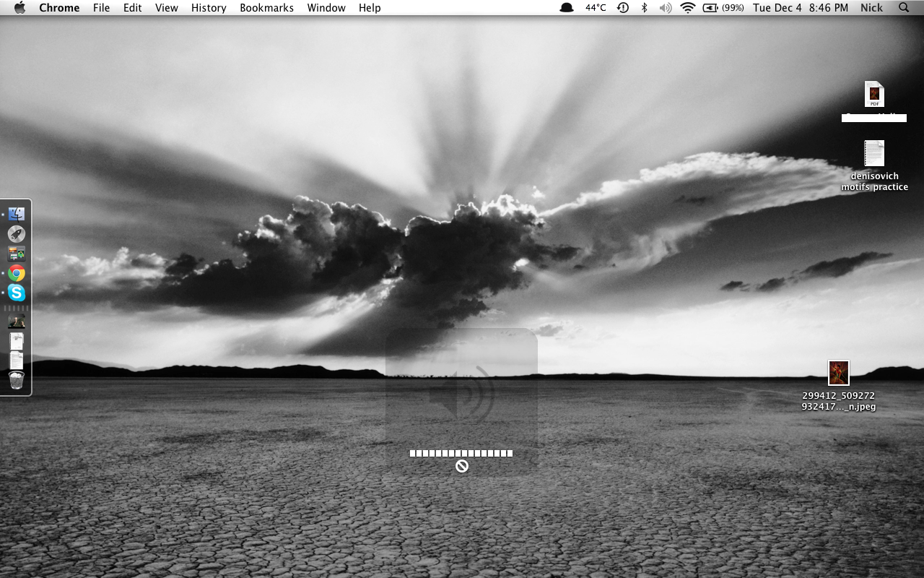This screenshot has width=924, height=578.
Task: Open the Window menu
Action: [x=326, y=8]
